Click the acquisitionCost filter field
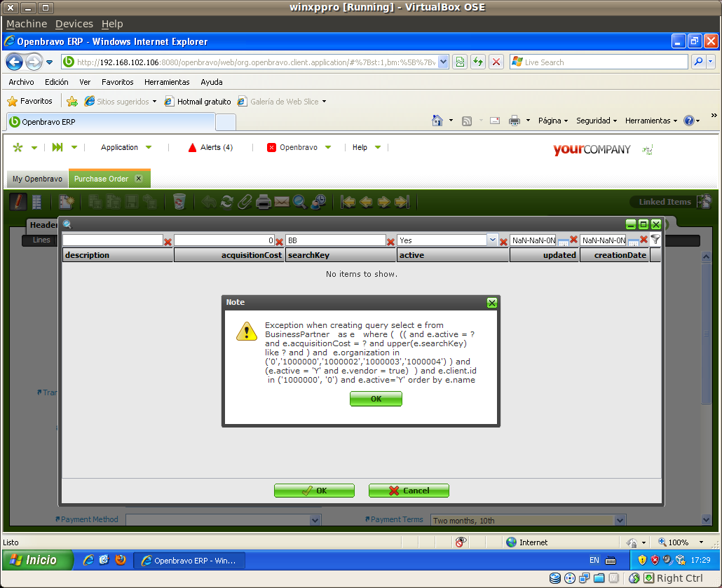 (224, 240)
